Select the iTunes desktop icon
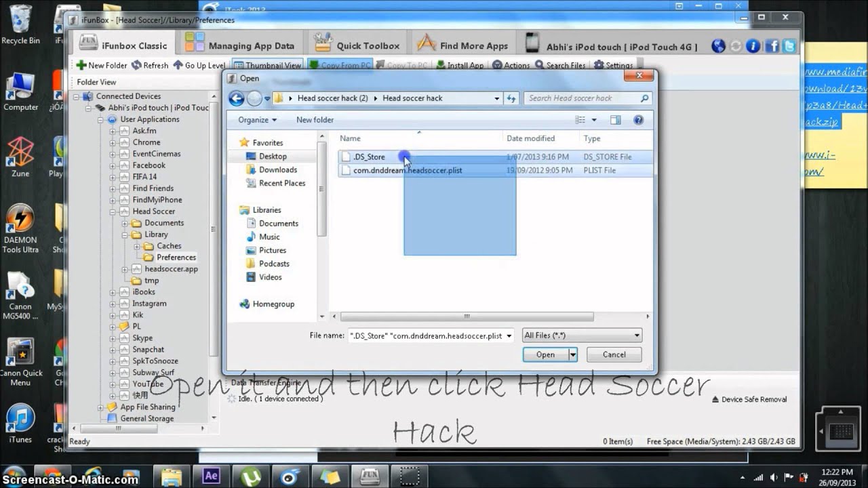The height and width of the screenshot is (488, 868). coord(20,424)
